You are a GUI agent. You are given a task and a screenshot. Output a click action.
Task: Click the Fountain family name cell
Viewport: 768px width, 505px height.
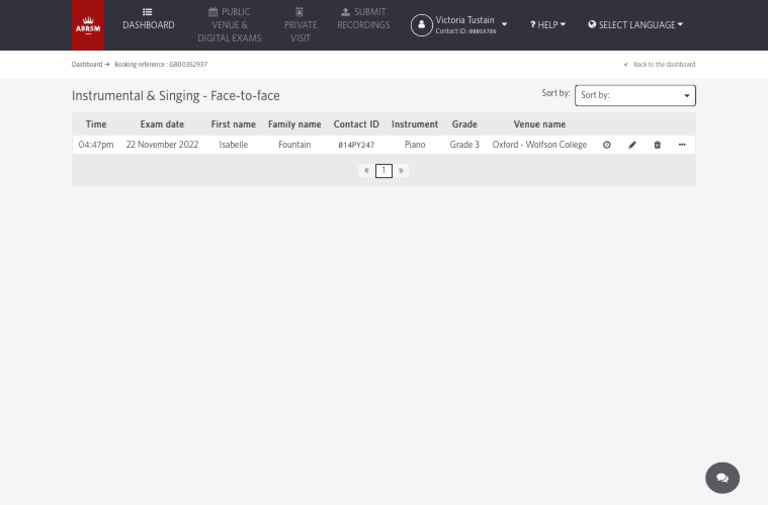[294, 144]
